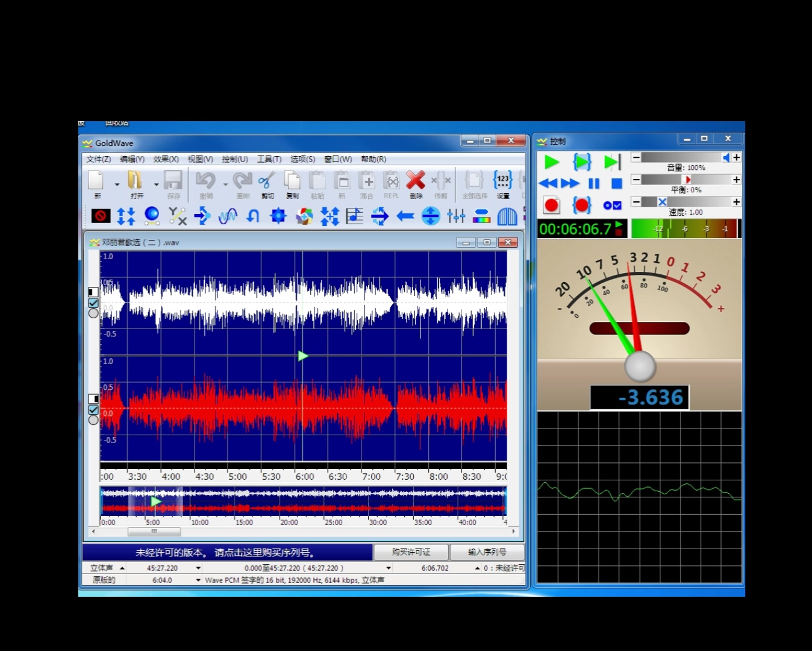Click the 输入序列号 enter serial button
The image size is (812, 651).
[487, 552]
